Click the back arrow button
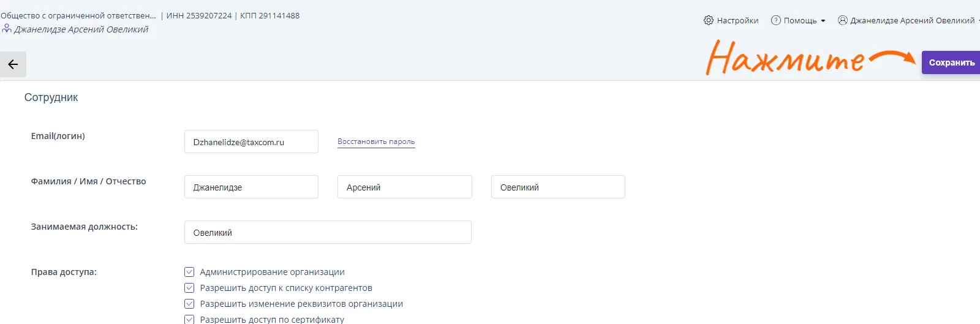This screenshot has height=324, width=980. point(13,64)
